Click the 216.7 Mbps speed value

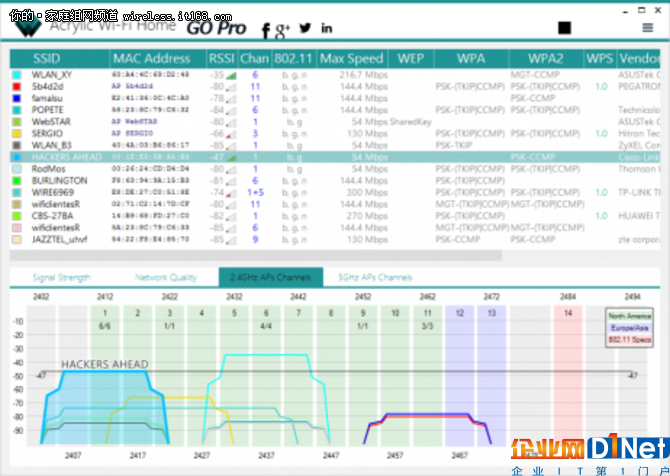364,75
